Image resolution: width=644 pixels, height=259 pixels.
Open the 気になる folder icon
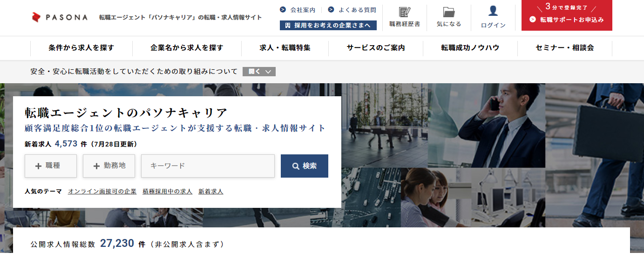coord(449,12)
